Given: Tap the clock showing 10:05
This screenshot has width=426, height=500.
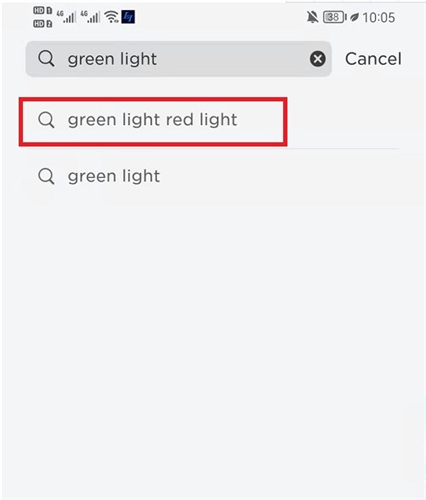Looking at the screenshot, I should tap(379, 17).
